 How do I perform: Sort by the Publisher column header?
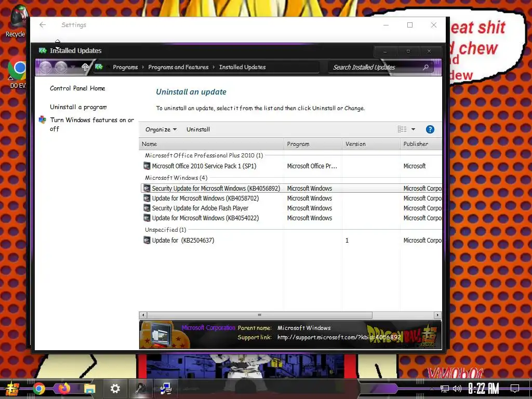421,144
